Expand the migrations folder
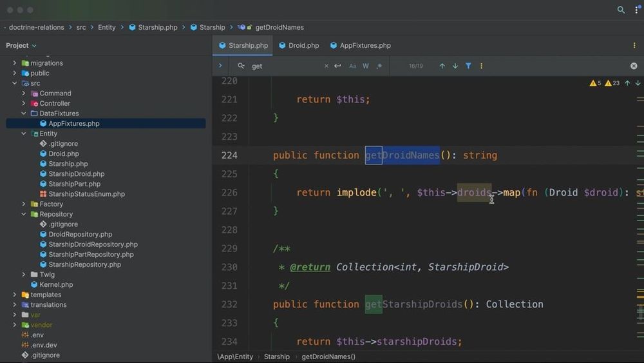The image size is (644, 363). coord(15,63)
